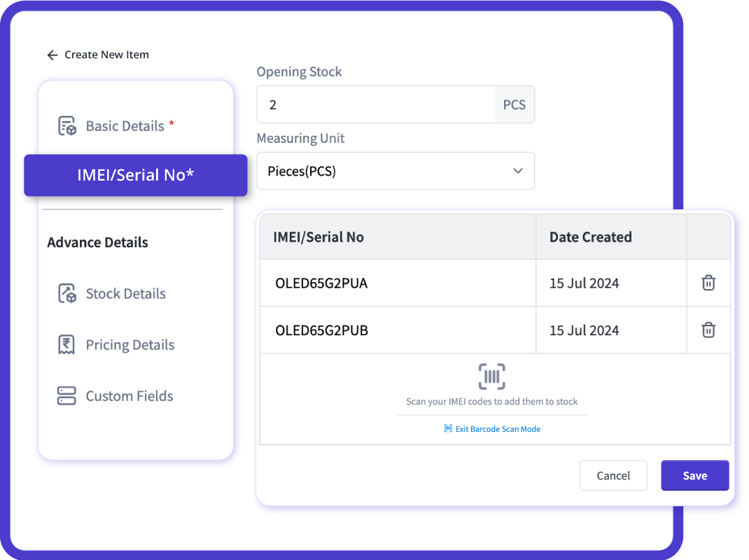Switch to the IMEI/Serial No tab
The height and width of the screenshot is (560, 749).
(x=135, y=175)
